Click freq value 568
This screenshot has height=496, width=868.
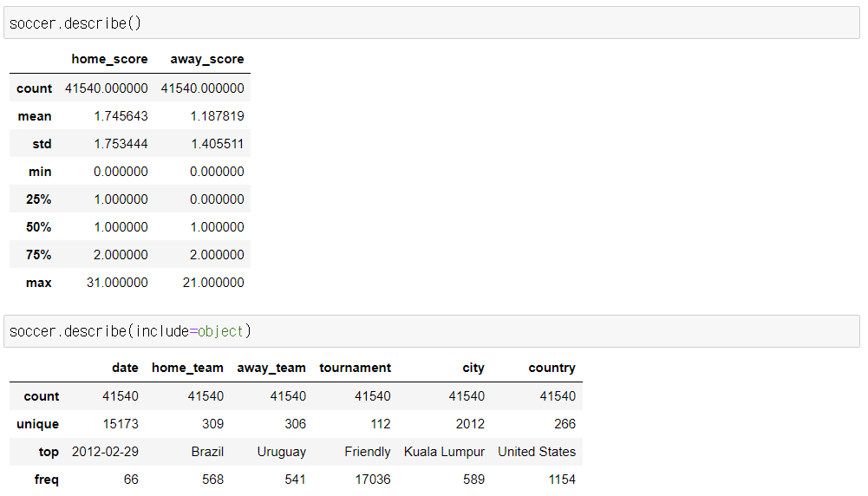pos(212,480)
